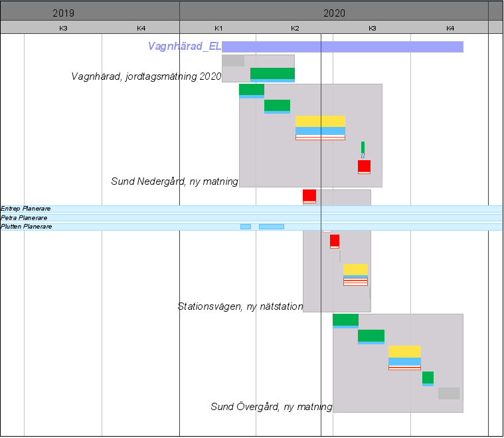Select the Vagnhärad_EL purple summary bar
504x438 pixels.
point(343,47)
